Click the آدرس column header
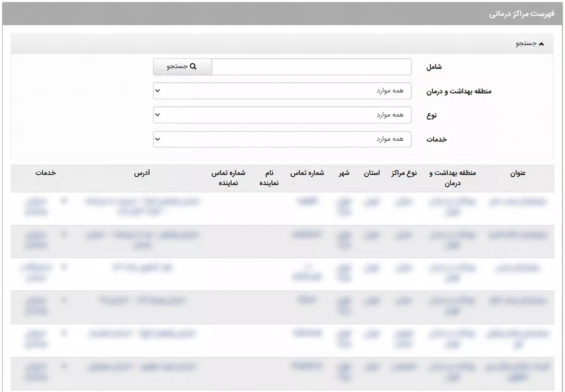The image size is (565, 392). (142, 173)
